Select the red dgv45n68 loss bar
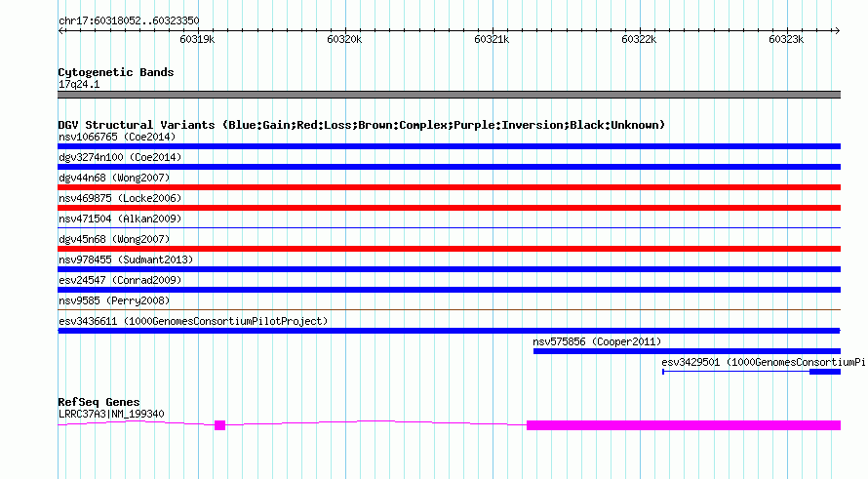 (449, 249)
